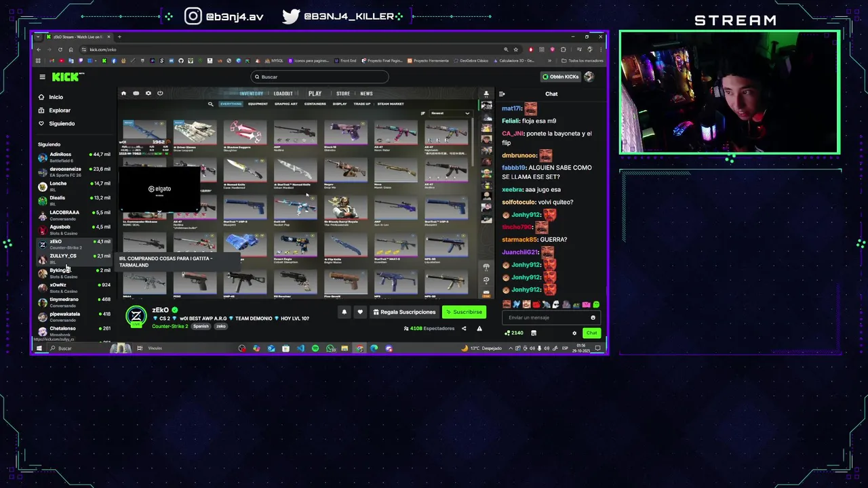Click Regala Suscripciones button

(404, 312)
